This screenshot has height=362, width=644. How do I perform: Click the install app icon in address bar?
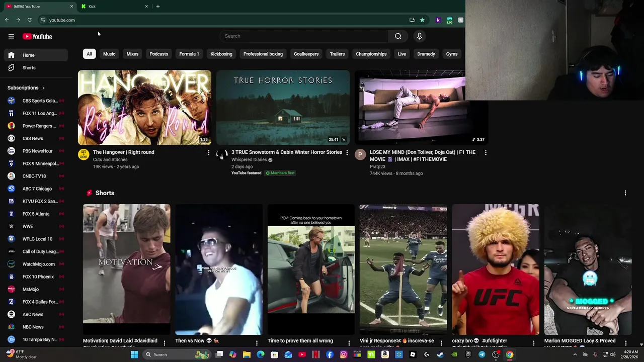(x=412, y=20)
